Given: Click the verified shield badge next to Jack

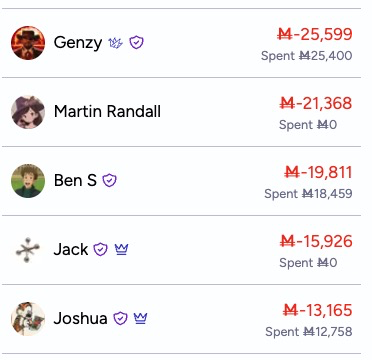Looking at the screenshot, I should point(100,249).
